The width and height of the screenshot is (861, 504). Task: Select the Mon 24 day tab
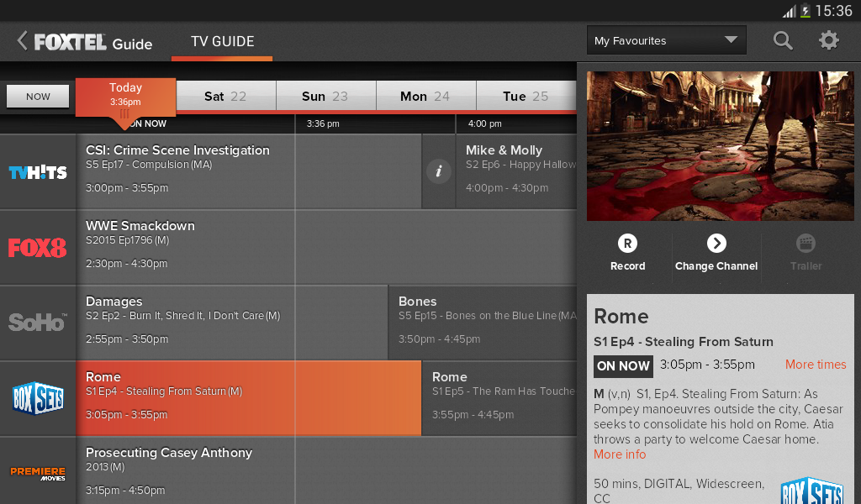tap(425, 96)
